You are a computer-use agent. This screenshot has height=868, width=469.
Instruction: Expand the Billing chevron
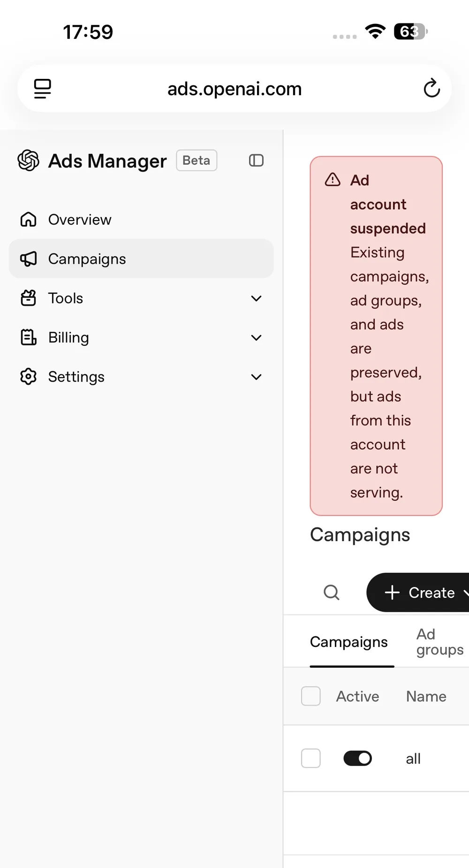pos(256,338)
